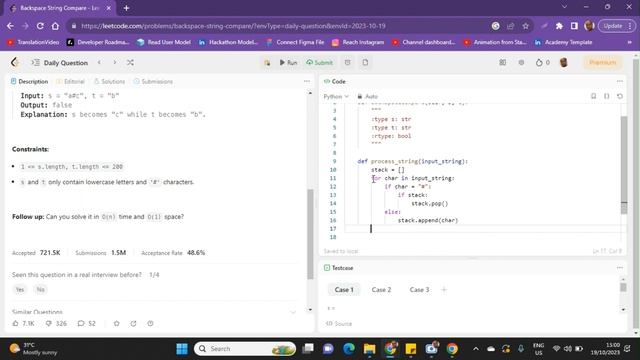
Task: Answer No to interview question
Action: click(40, 289)
